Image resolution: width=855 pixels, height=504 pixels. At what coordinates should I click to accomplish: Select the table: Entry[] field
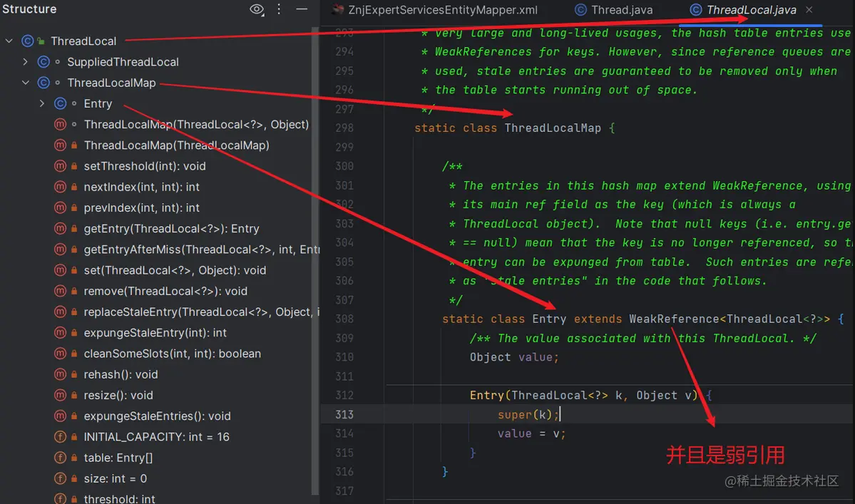(118, 458)
